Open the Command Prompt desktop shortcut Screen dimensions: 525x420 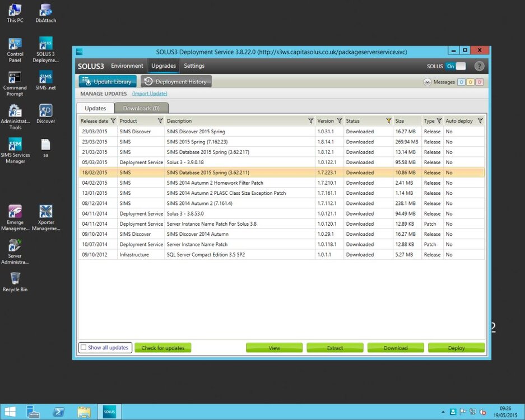[15, 84]
